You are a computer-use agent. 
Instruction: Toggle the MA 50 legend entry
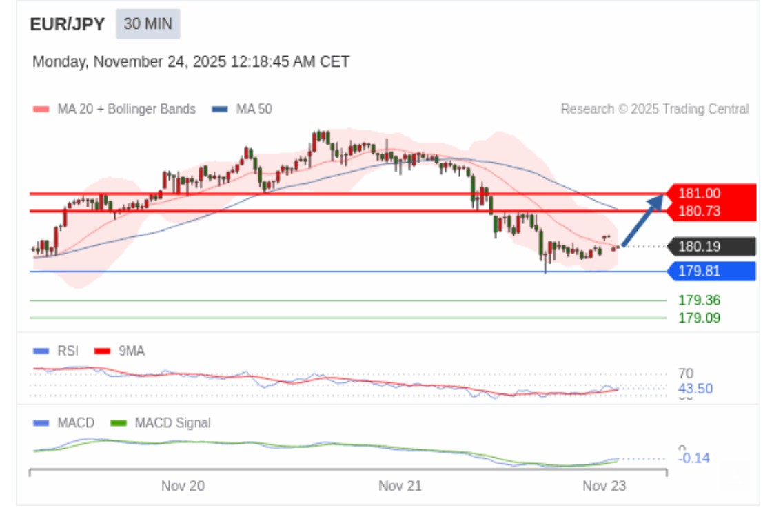pyautogui.click(x=242, y=110)
